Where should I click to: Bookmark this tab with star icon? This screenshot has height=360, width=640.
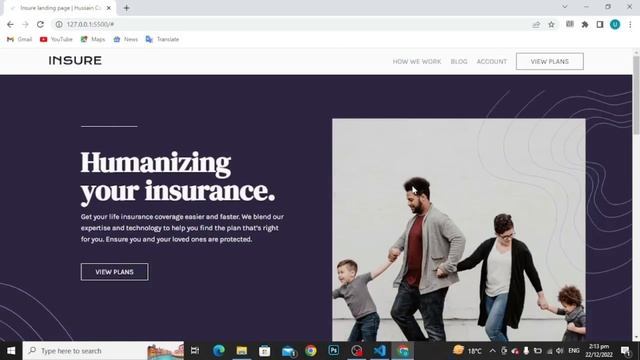[551, 24]
